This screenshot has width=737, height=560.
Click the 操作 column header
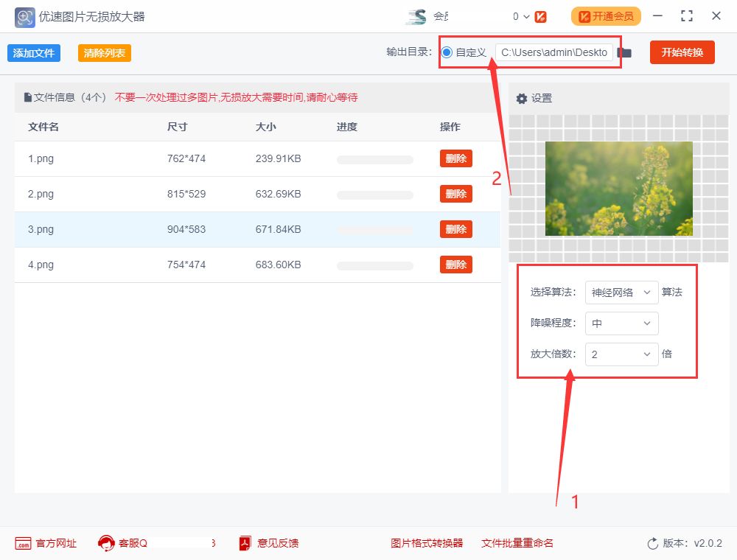(x=450, y=127)
